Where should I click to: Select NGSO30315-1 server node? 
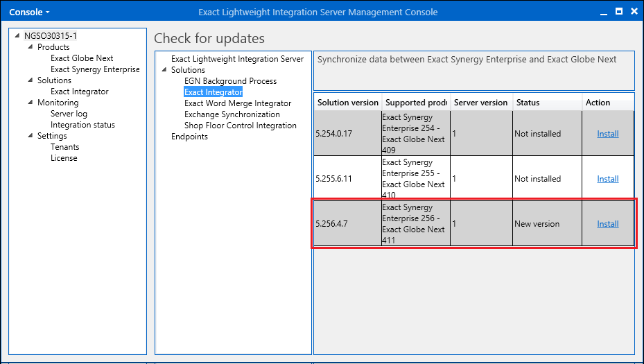(x=51, y=36)
